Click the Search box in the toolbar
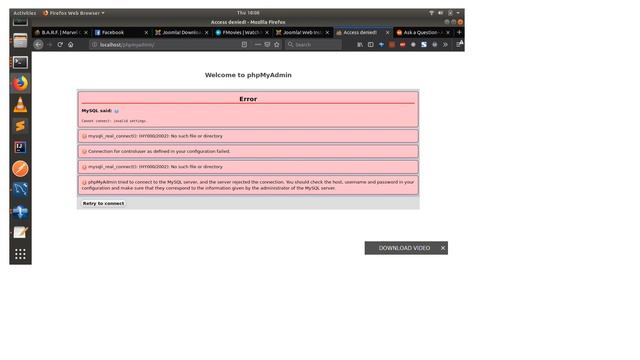Viewport: 640px width, 360px height. tap(313, 44)
